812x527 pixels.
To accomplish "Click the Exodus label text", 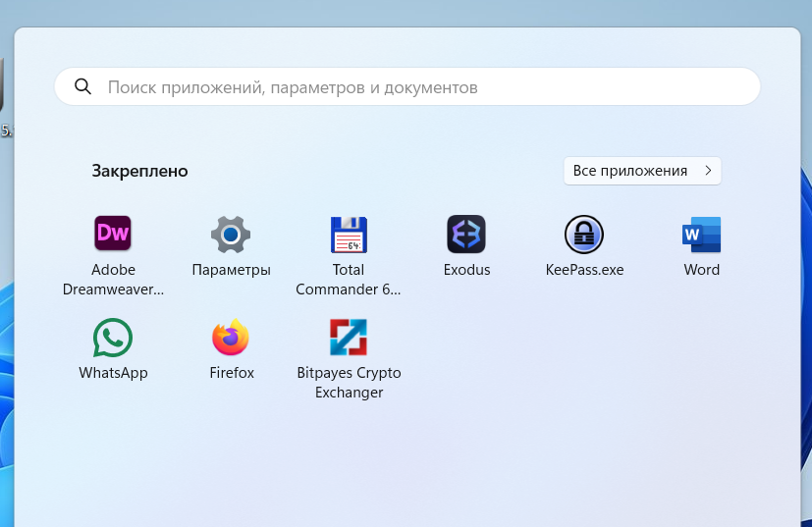I will pyautogui.click(x=466, y=270).
